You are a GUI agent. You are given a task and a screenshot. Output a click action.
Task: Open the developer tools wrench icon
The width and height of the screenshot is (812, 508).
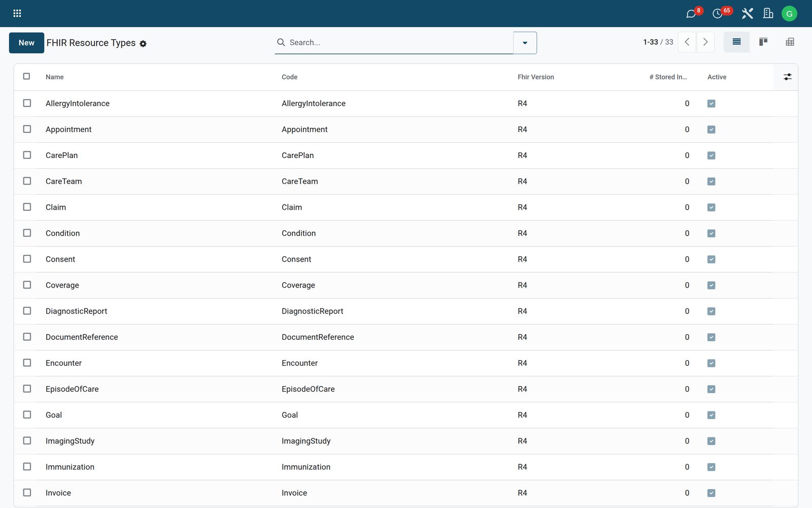tap(747, 14)
